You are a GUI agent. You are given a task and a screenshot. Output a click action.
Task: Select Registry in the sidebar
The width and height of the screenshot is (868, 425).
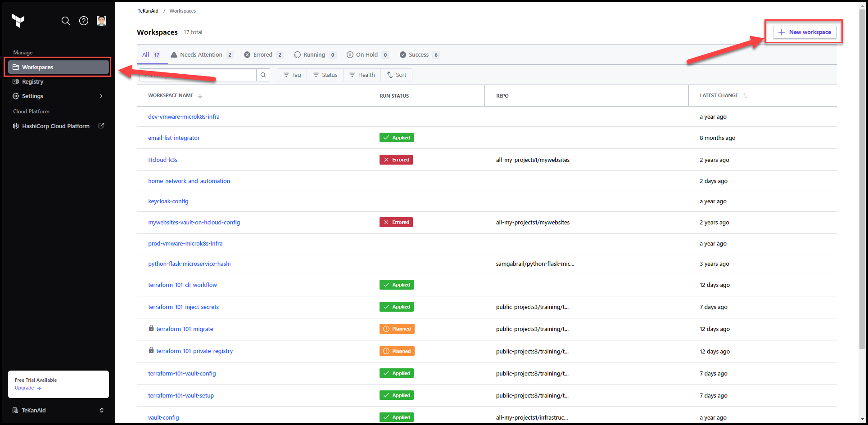pos(32,81)
